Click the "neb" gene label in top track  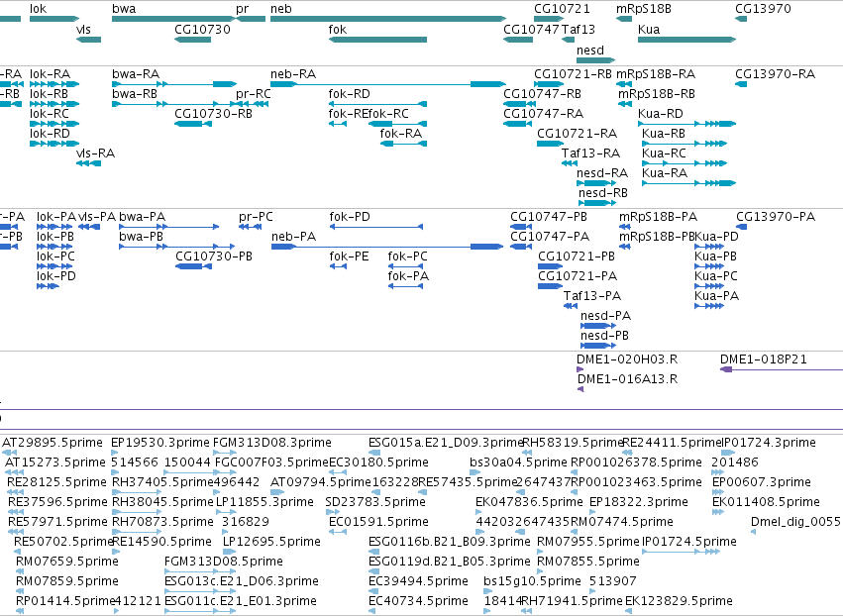281,9
